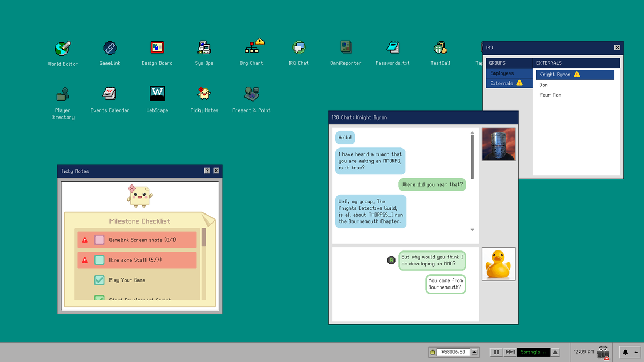Open the Passwords.txt file icon
644x362 pixels.
coord(393,47)
